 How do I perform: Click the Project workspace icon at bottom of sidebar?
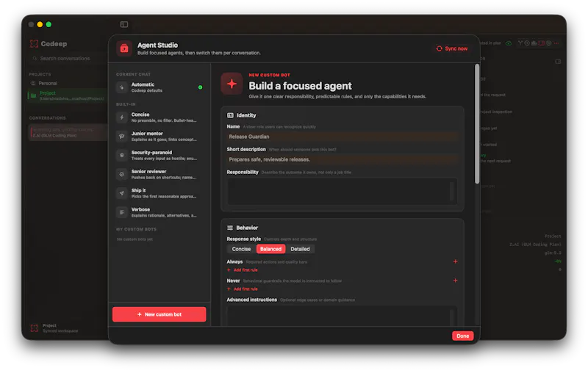coord(34,328)
